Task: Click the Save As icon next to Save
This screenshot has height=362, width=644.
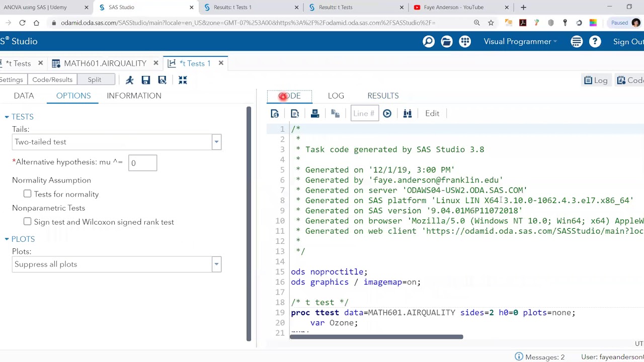Action: coord(162,80)
